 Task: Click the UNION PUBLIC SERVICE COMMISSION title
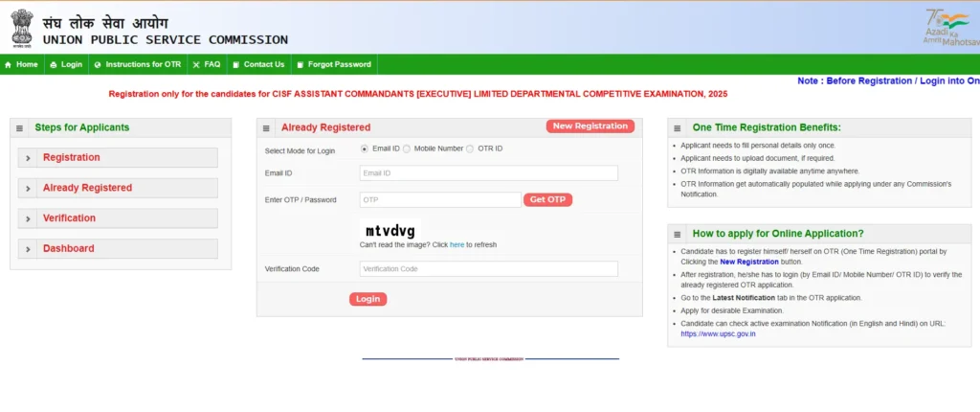coord(166,40)
